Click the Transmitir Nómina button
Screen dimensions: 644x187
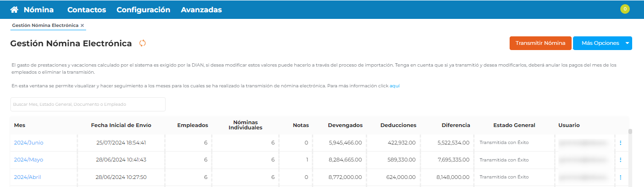pyautogui.click(x=540, y=43)
